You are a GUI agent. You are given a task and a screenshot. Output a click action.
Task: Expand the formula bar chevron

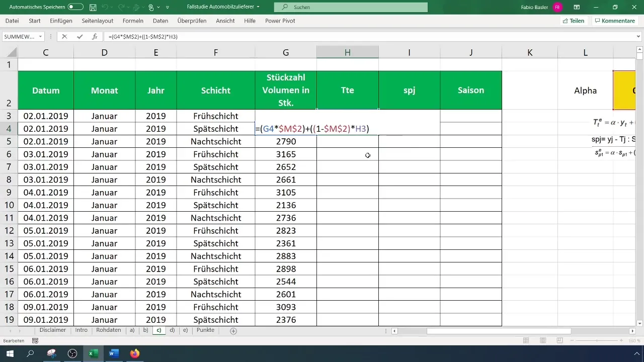(638, 37)
